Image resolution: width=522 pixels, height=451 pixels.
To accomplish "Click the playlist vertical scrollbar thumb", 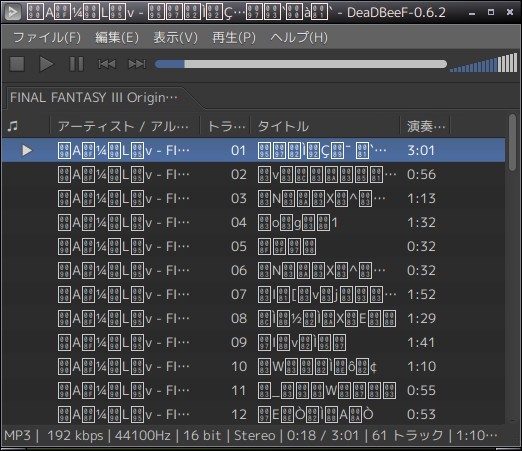I will click(x=513, y=143).
